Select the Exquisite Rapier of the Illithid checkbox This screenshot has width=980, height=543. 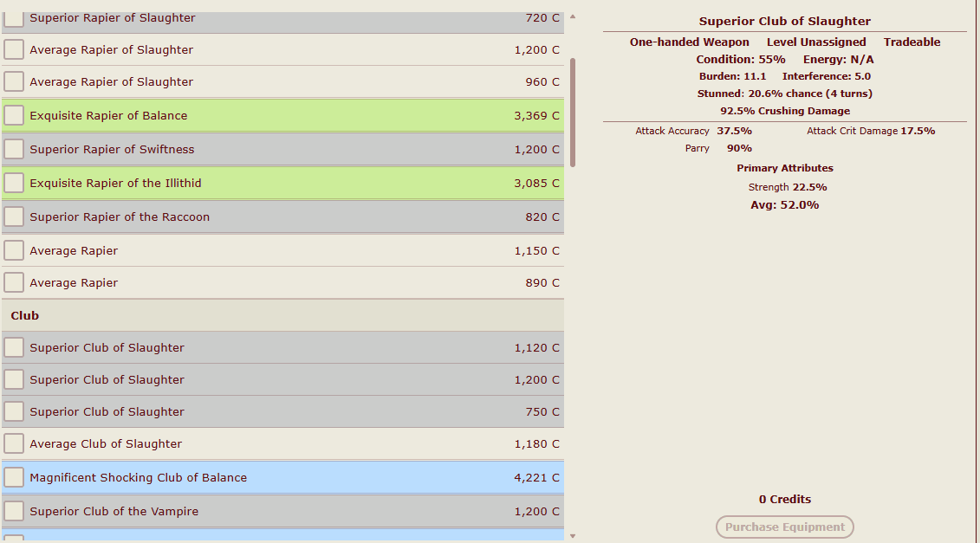[14, 183]
